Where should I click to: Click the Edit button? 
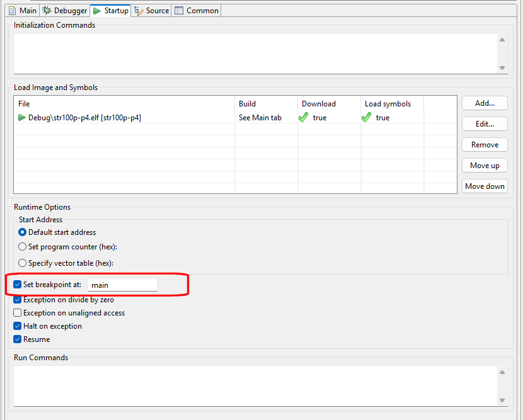484,123
